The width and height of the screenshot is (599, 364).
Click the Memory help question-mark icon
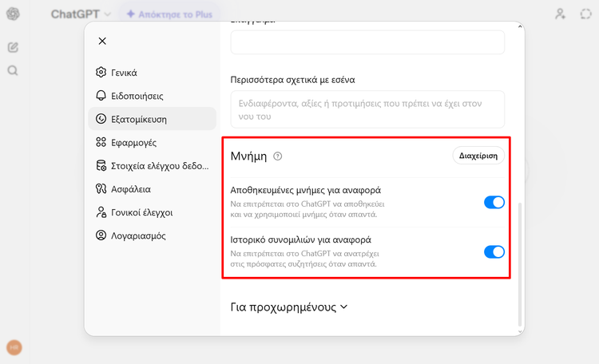(x=278, y=156)
